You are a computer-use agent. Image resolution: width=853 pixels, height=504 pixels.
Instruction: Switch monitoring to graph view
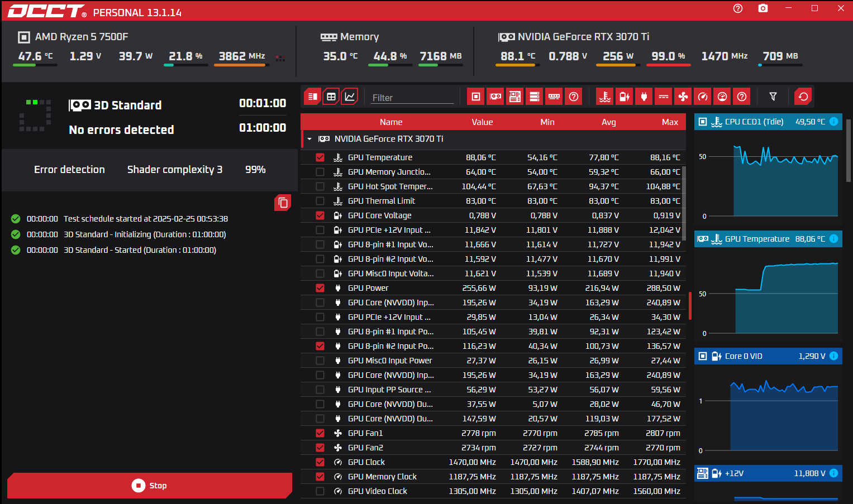(350, 97)
